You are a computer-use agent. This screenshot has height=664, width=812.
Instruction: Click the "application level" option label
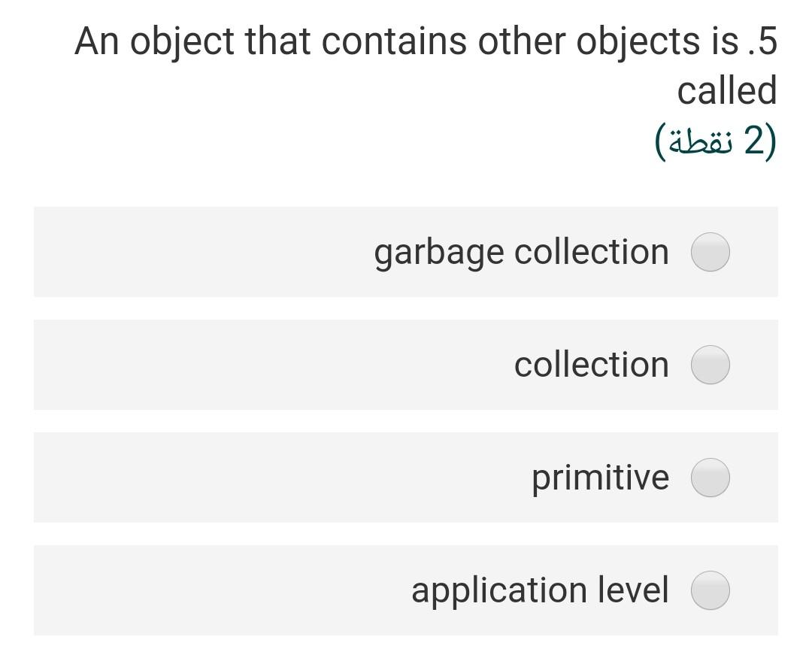click(540, 590)
